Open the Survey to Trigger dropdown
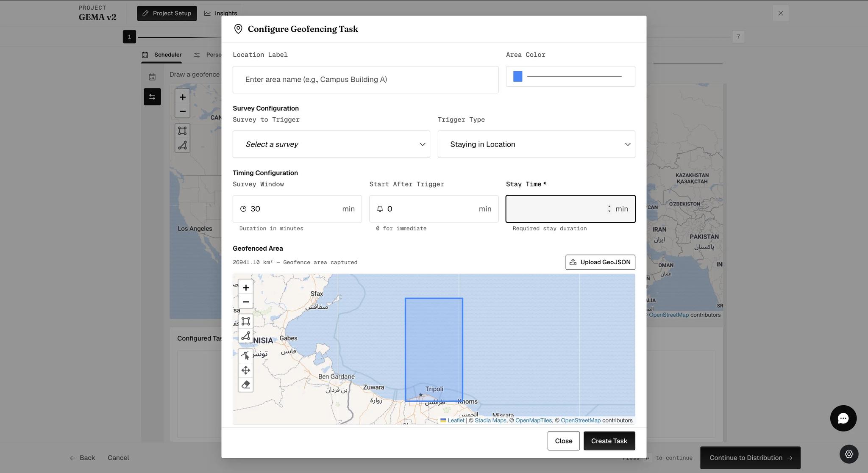This screenshot has height=473, width=868. (331, 144)
